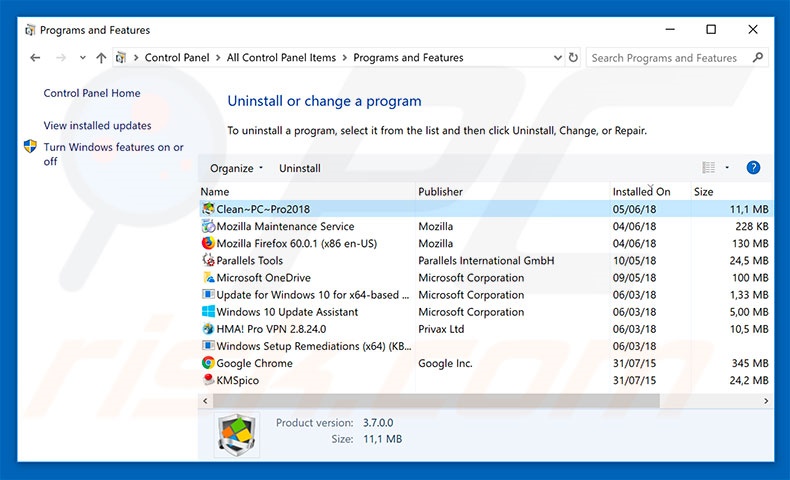
Task: Click the 3.7.0.0 product version value
Action: (x=378, y=423)
